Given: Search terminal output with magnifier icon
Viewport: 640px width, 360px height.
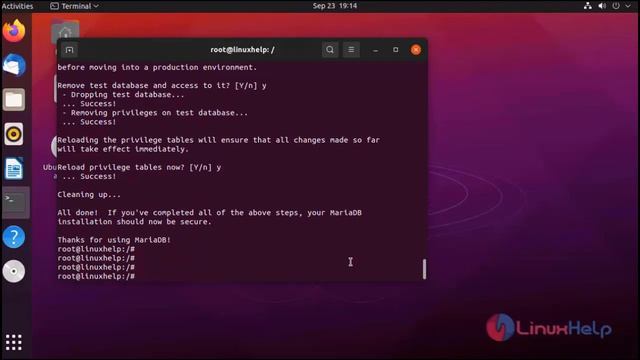Looking at the screenshot, I should point(330,50).
